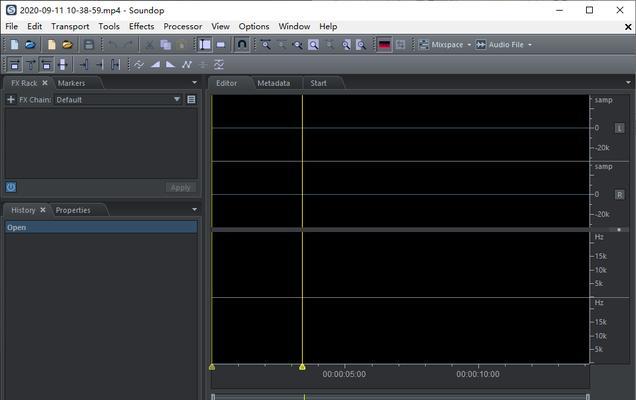Image resolution: width=636 pixels, height=400 pixels.
Task: Open the Transport menu
Action: coord(70,26)
